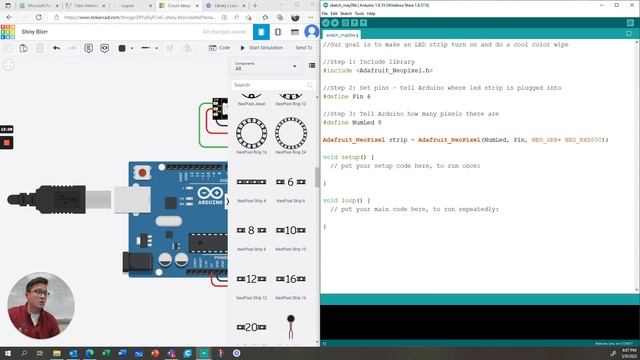Click the browser new tab plus
640x360 pixels.
click(255, 6)
